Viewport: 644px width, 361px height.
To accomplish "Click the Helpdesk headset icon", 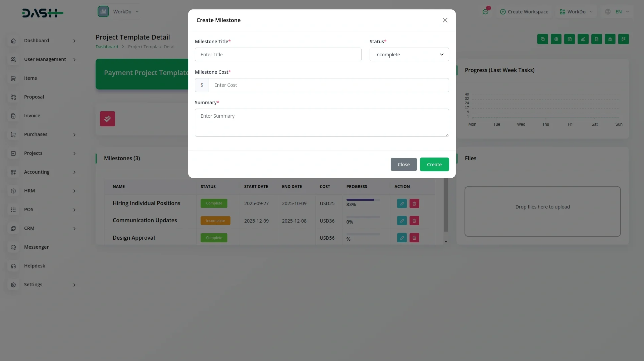I will coord(13,266).
